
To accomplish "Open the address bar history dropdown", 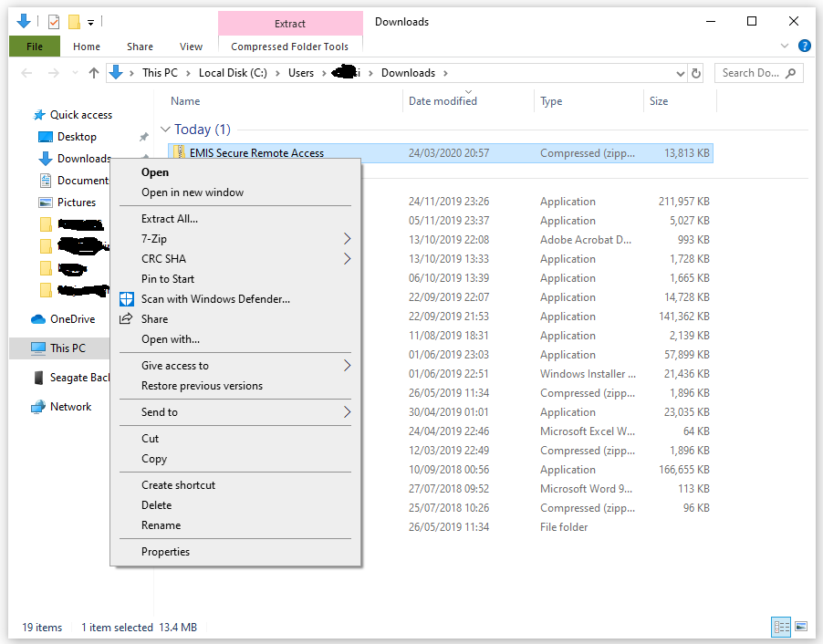I will click(x=681, y=73).
